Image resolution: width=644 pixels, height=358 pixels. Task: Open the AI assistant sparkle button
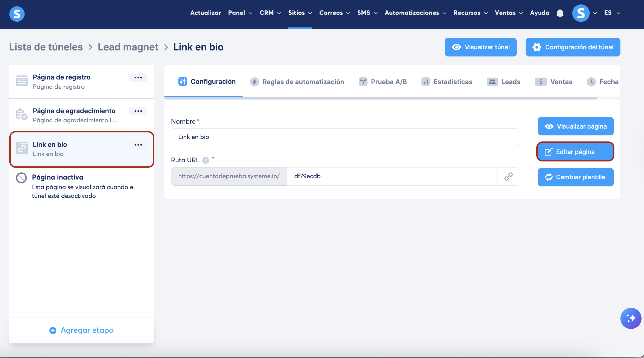631,318
